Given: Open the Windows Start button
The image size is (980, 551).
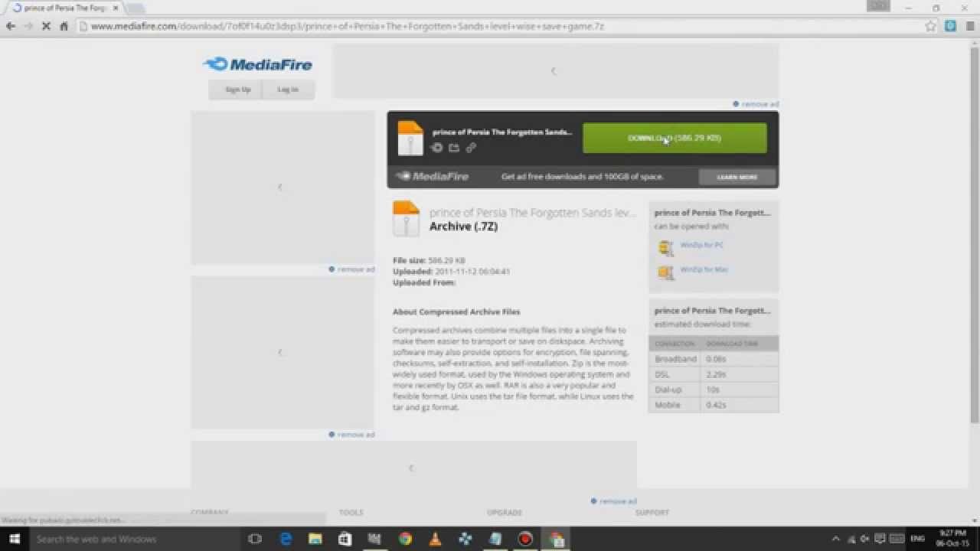Looking at the screenshot, I should click(x=15, y=539).
